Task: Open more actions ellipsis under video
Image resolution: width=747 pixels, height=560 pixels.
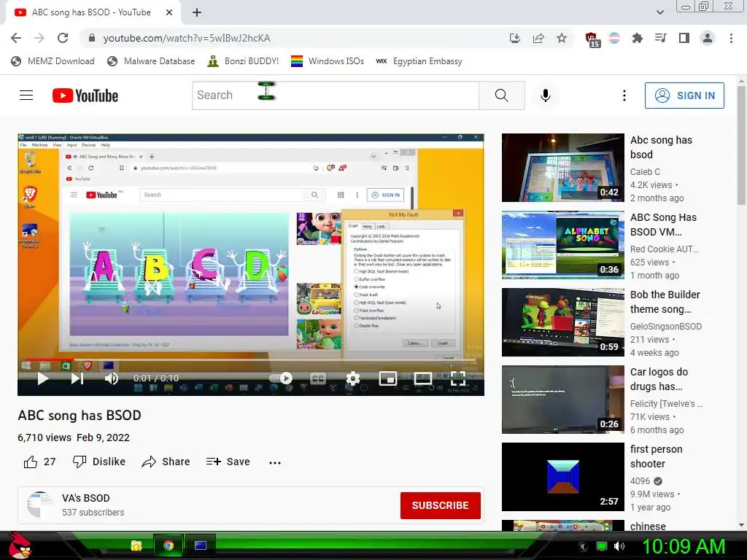Action: click(275, 462)
